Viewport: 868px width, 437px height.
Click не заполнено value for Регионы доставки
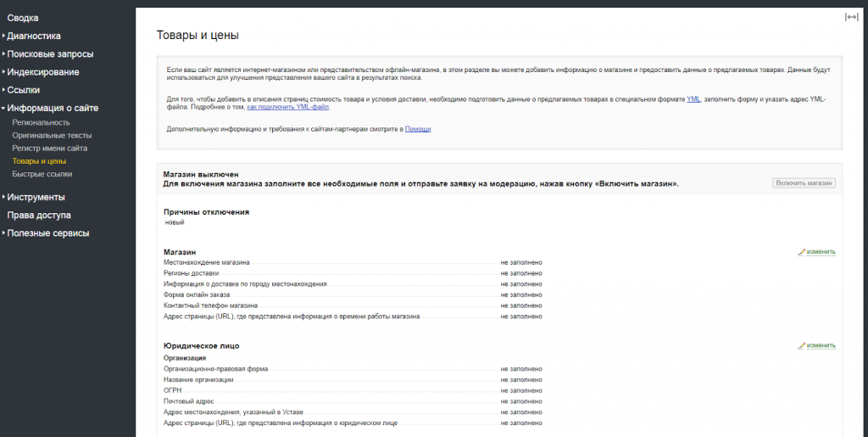pyautogui.click(x=521, y=273)
